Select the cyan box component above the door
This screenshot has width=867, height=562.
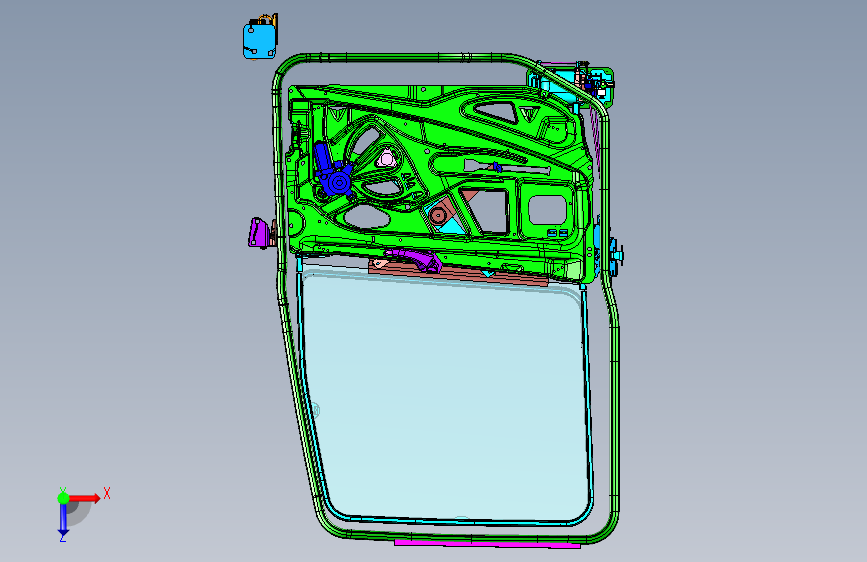[259, 39]
